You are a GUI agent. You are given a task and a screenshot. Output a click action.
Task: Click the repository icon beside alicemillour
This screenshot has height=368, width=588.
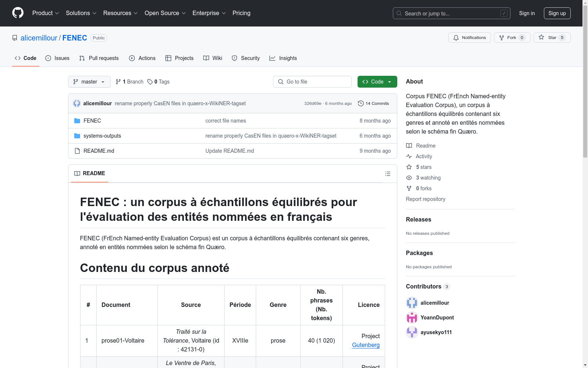15,38
